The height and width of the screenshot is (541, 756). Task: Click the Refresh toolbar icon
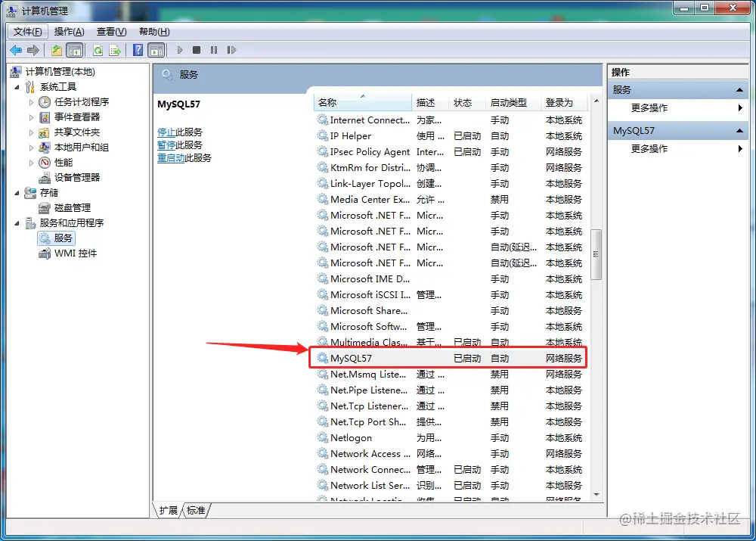[x=99, y=50]
